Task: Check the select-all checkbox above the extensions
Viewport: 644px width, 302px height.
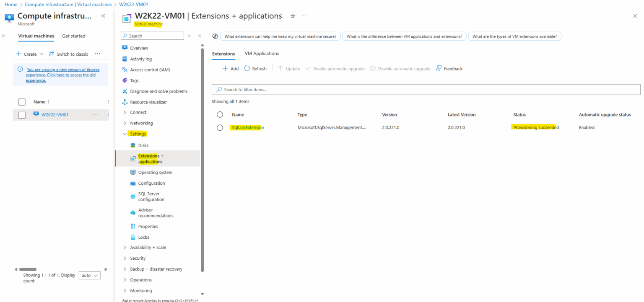Action: click(x=220, y=114)
